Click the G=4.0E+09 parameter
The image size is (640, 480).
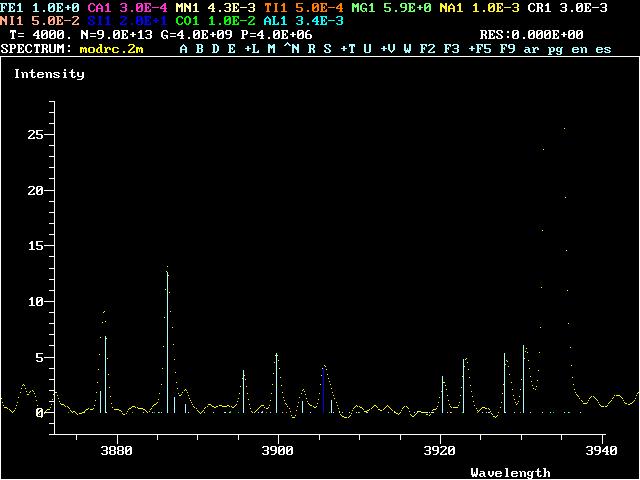coord(196,35)
